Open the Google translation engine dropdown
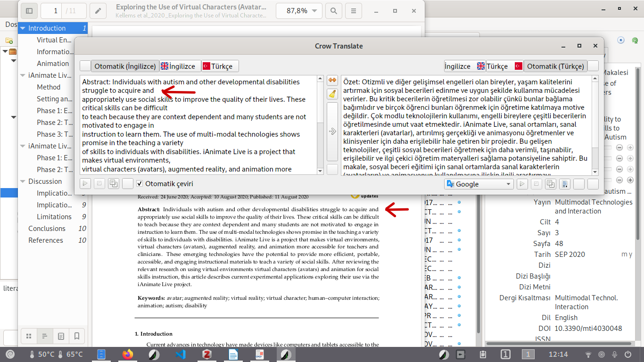Screen dimensions: 644x362 click(x=479, y=184)
